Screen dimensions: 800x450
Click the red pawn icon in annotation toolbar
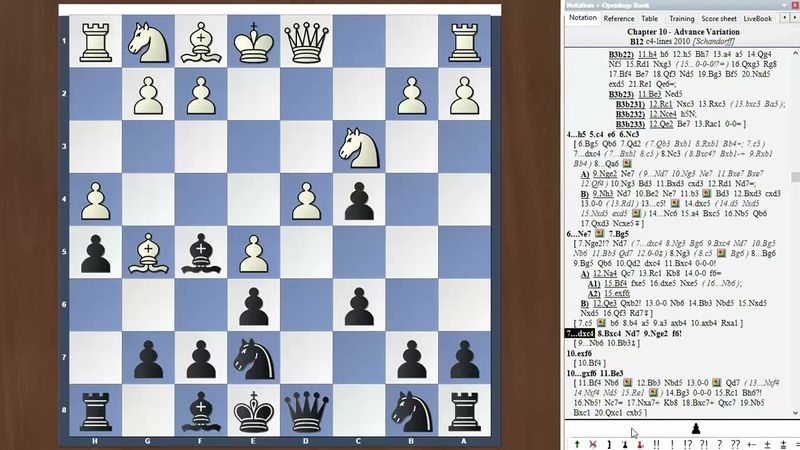pyautogui.click(x=640, y=443)
